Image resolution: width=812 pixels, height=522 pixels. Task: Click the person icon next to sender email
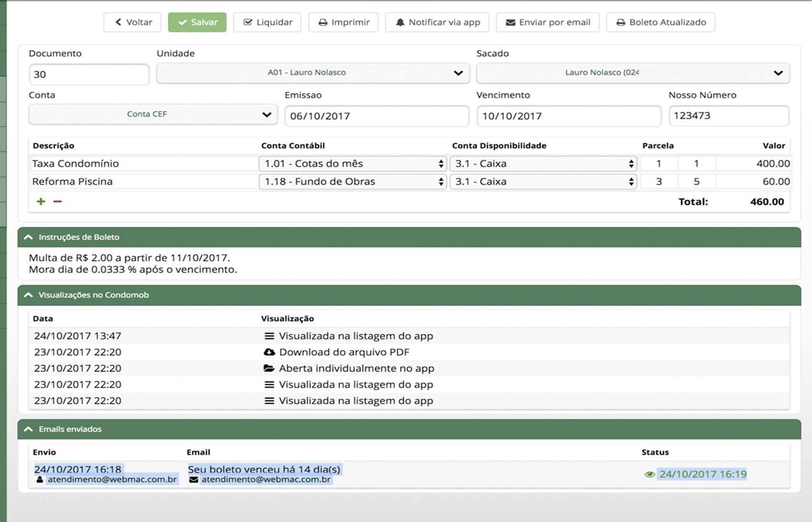pyautogui.click(x=40, y=480)
